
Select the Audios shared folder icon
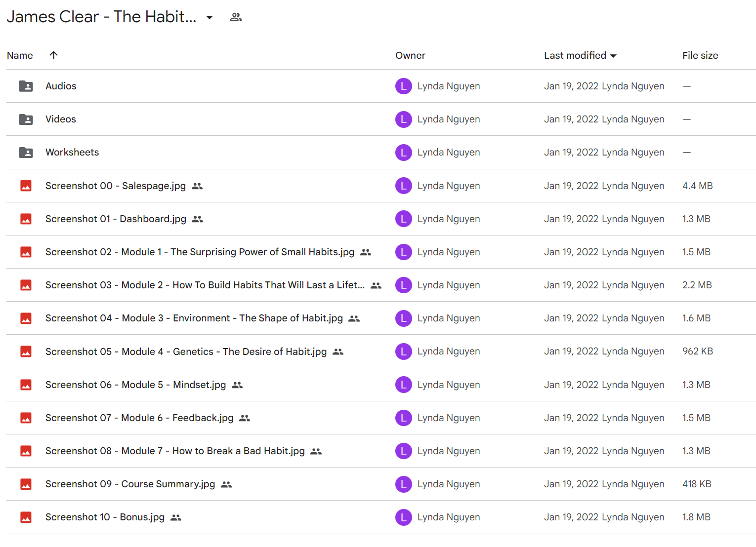click(x=26, y=86)
